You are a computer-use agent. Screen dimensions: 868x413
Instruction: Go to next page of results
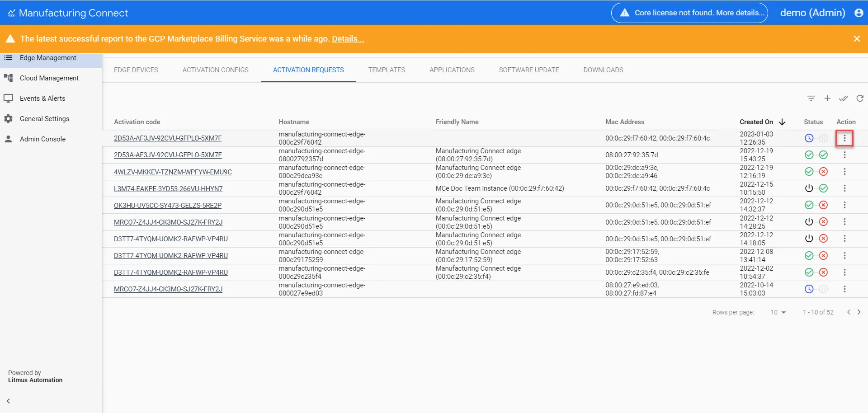(859, 312)
